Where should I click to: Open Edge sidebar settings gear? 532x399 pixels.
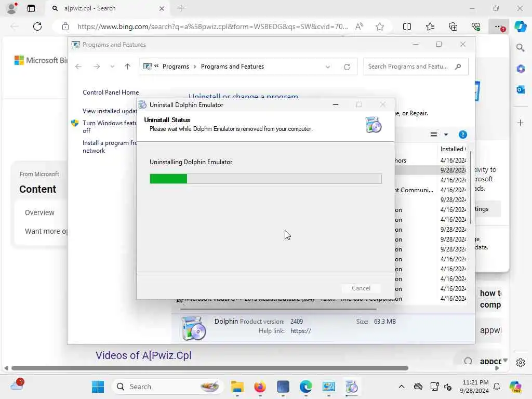click(521, 362)
